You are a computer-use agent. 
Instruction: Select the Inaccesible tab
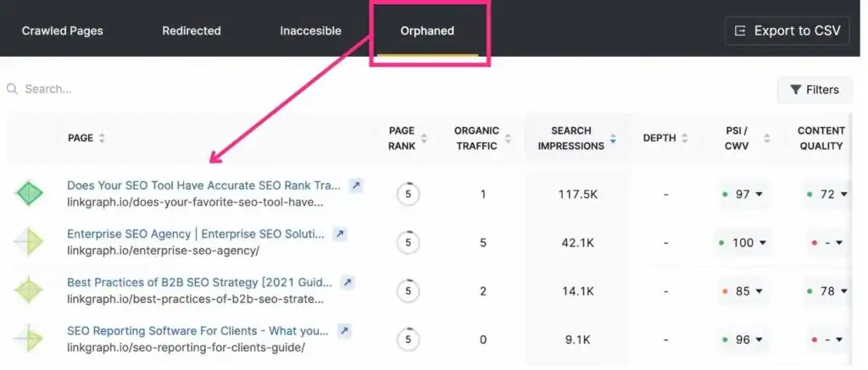tap(310, 31)
